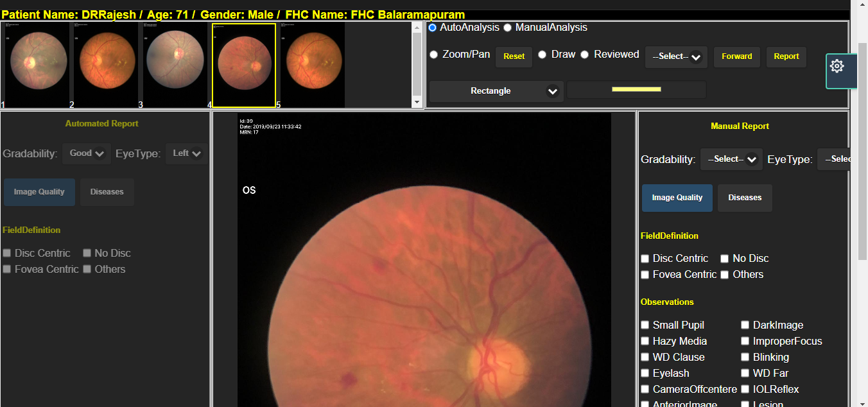Check Fovea Centric in Automated Report
The height and width of the screenshot is (407, 868).
(x=7, y=270)
